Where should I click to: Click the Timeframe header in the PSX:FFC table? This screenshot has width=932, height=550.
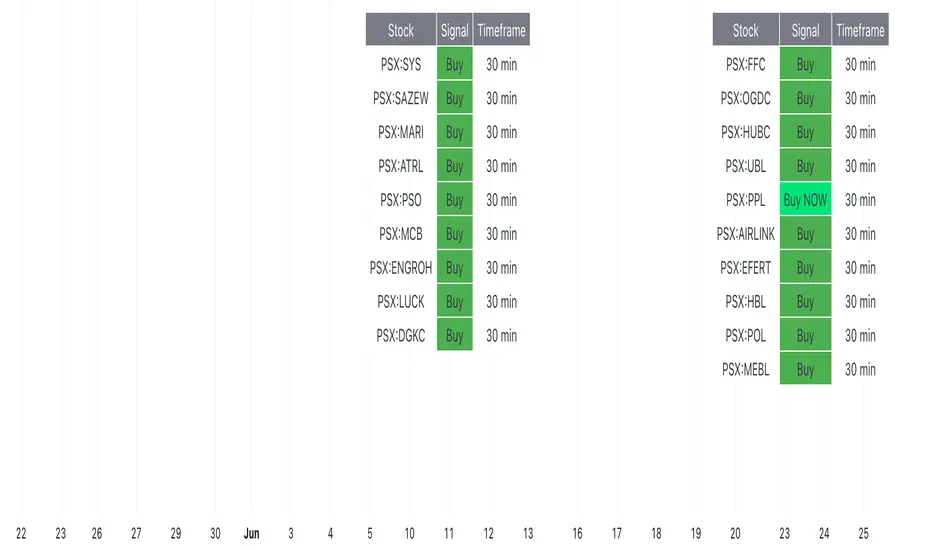pos(860,31)
